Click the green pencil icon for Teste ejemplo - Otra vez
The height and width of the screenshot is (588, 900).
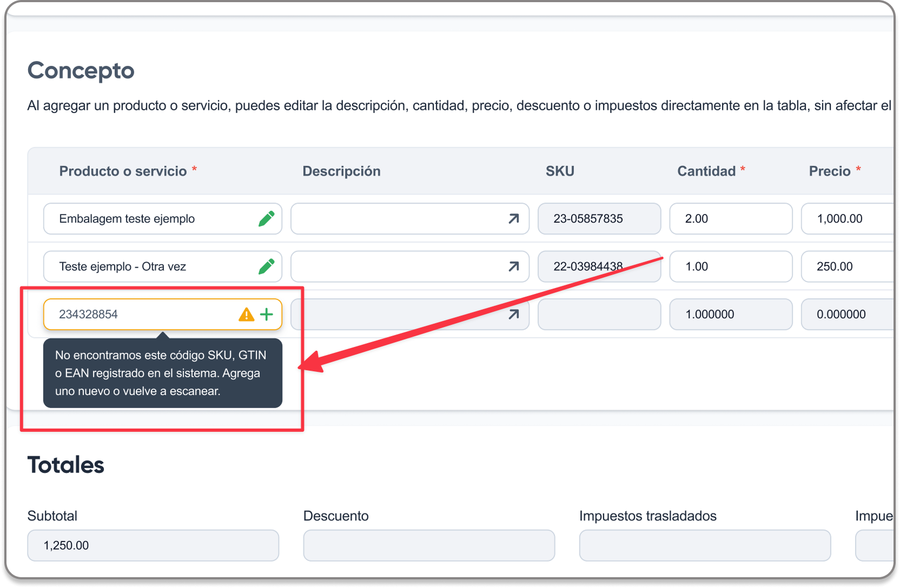click(x=266, y=266)
